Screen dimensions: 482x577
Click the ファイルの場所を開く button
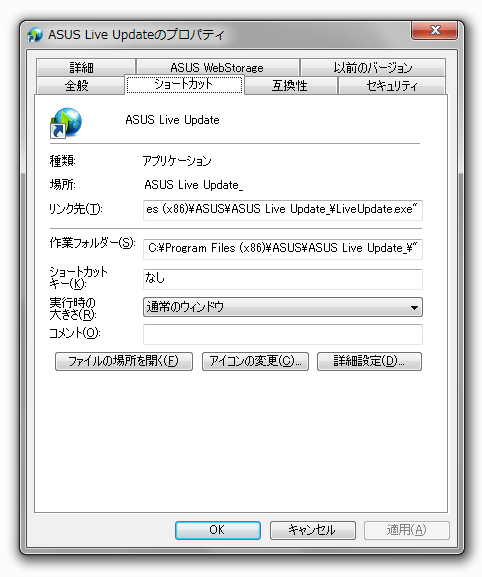click(124, 361)
